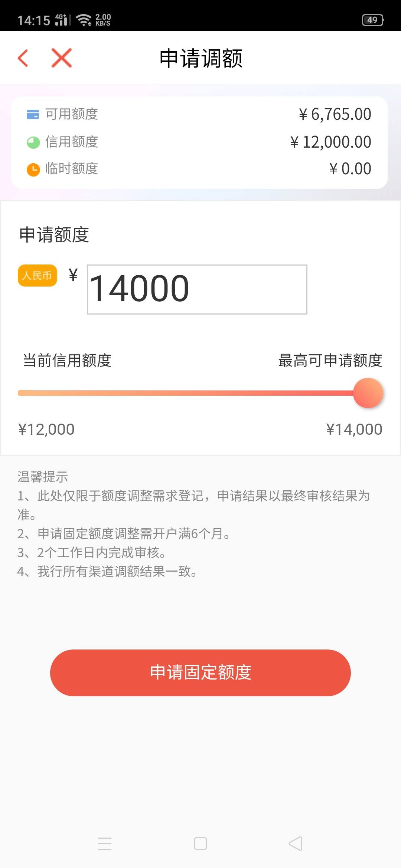Screen dimensions: 401x868
Task: Click the credit limit slider handle
Action: pos(368,393)
